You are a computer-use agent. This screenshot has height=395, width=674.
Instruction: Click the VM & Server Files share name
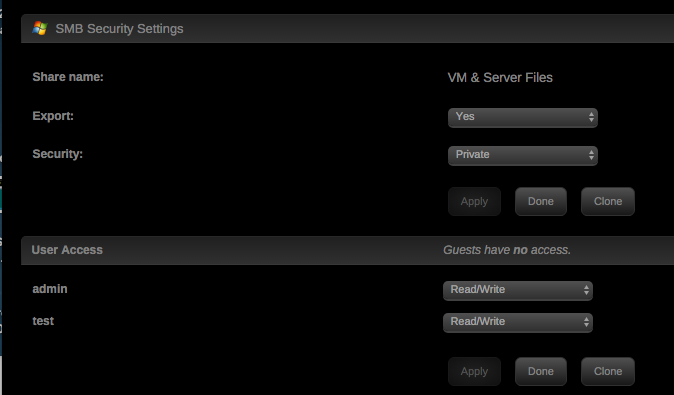click(x=500, y=77)
